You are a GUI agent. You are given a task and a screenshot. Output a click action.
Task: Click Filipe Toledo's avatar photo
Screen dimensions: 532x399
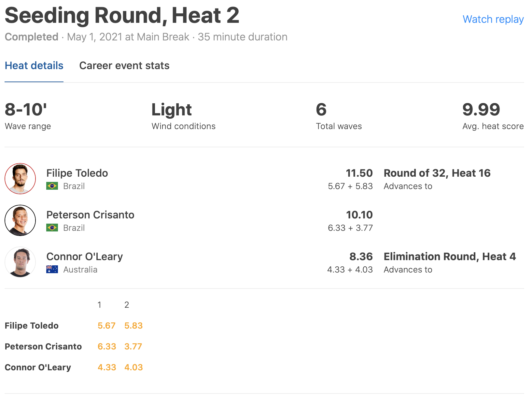20,179
